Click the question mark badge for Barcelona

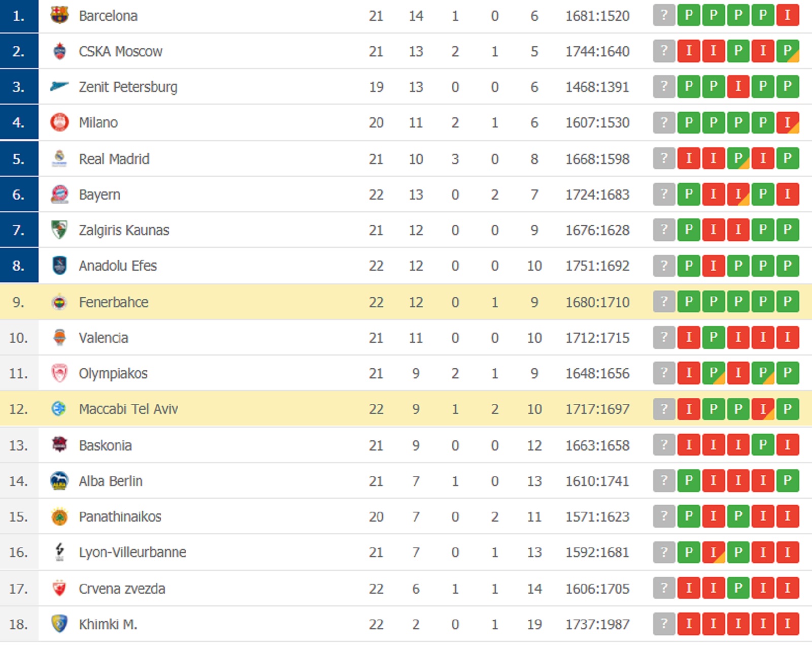(x=664, y=15)
